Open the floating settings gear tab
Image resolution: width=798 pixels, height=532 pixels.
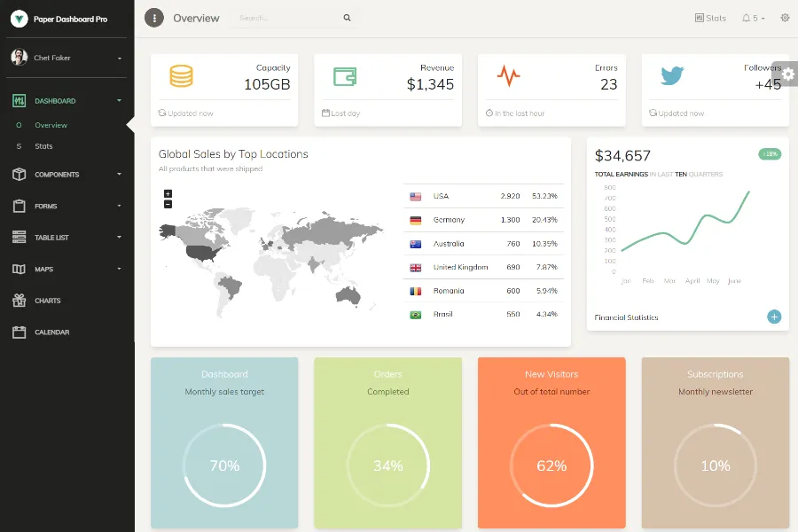point(787,74)
